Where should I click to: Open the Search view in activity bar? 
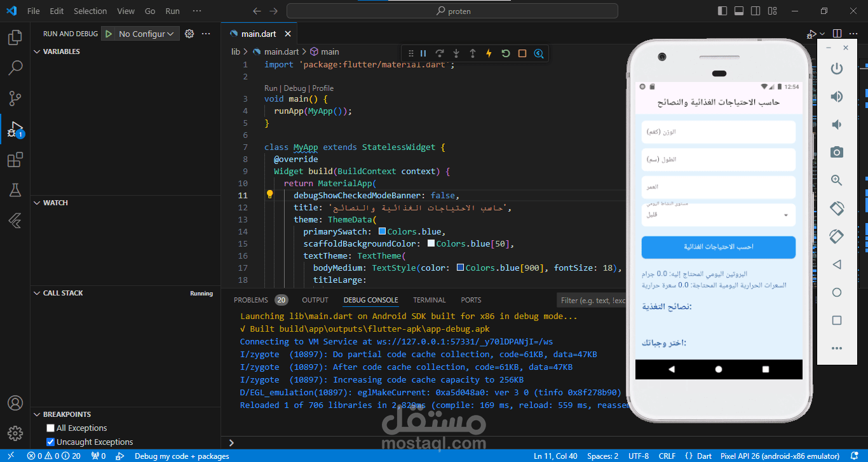(x=15, y=67)
